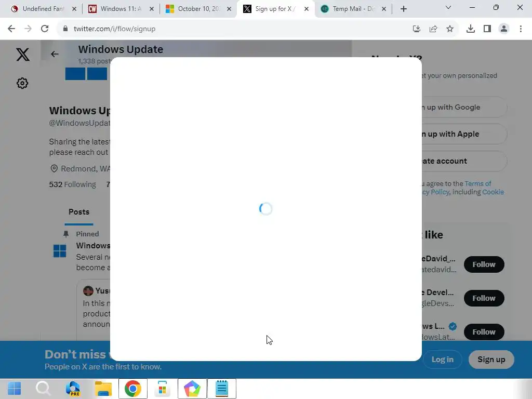This screenshot has height=399, width=532.
Task: Click the install app icon in the address bar
Action: click(x=417, y=29)
